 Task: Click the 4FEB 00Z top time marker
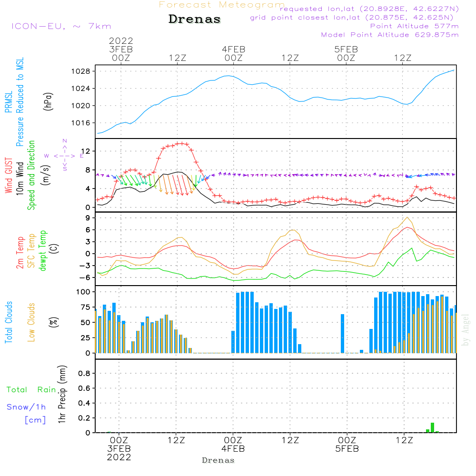coord(233,53)
